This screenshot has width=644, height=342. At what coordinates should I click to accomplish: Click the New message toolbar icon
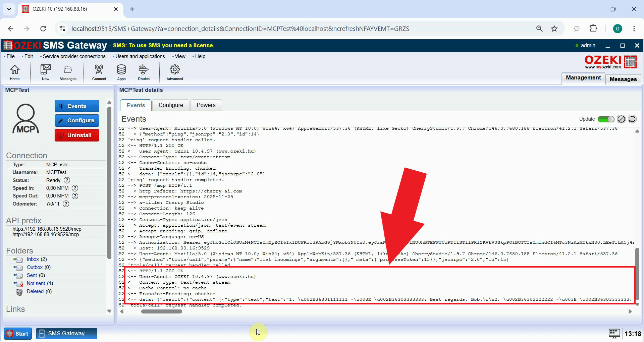(x=45, y=72)
